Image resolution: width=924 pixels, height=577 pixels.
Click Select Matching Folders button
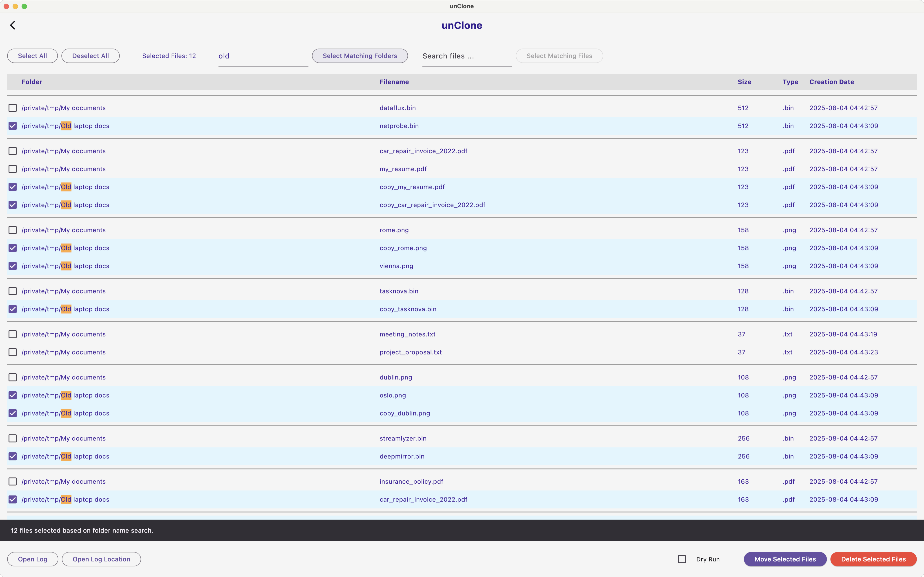pyautogui.click(x=360, y=56)
